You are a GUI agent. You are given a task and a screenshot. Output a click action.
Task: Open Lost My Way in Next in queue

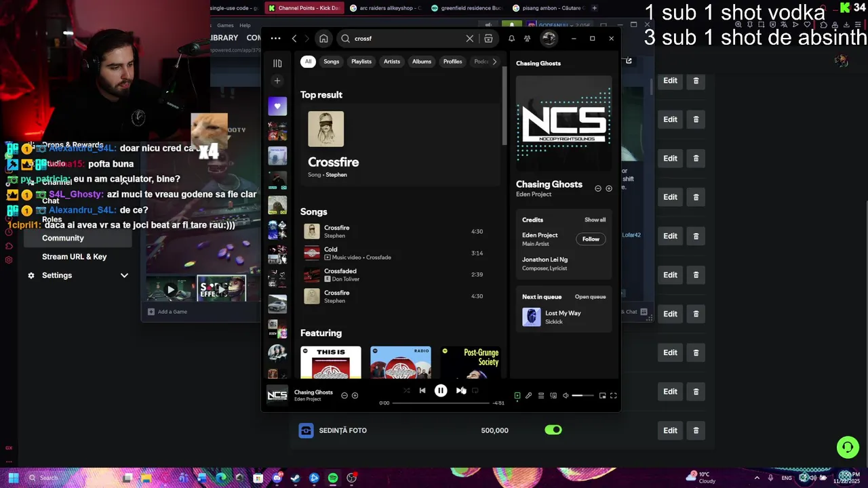coord(564,317)
